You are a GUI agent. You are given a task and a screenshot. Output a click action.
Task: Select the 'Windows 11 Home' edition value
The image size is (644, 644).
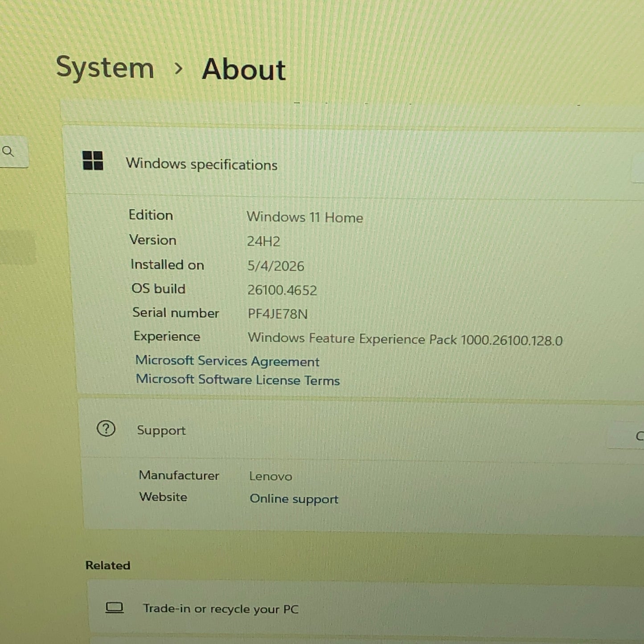[x=305, y=217]
